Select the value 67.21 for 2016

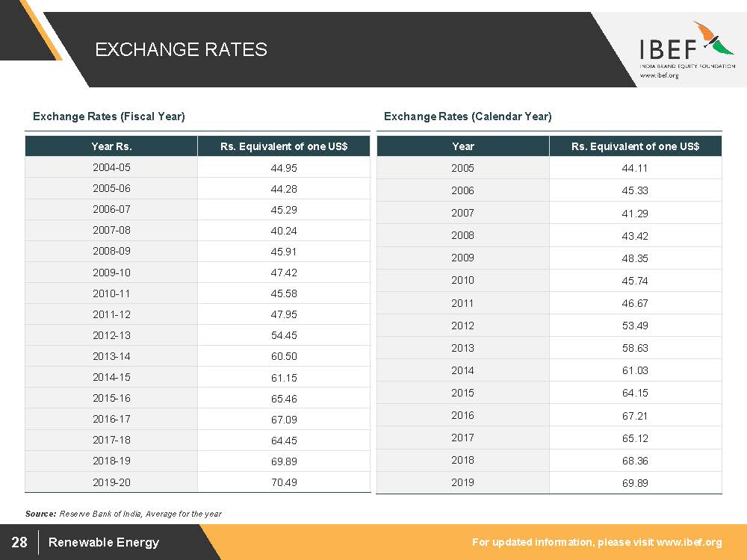point(635,415)
